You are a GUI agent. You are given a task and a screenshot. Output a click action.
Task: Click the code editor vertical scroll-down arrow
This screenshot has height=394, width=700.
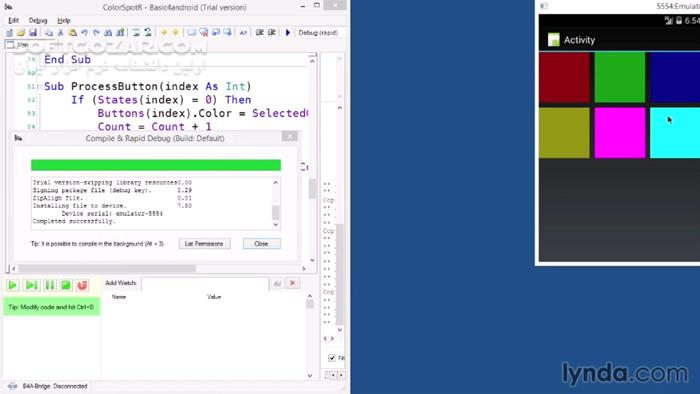click(x=312, y=260)
